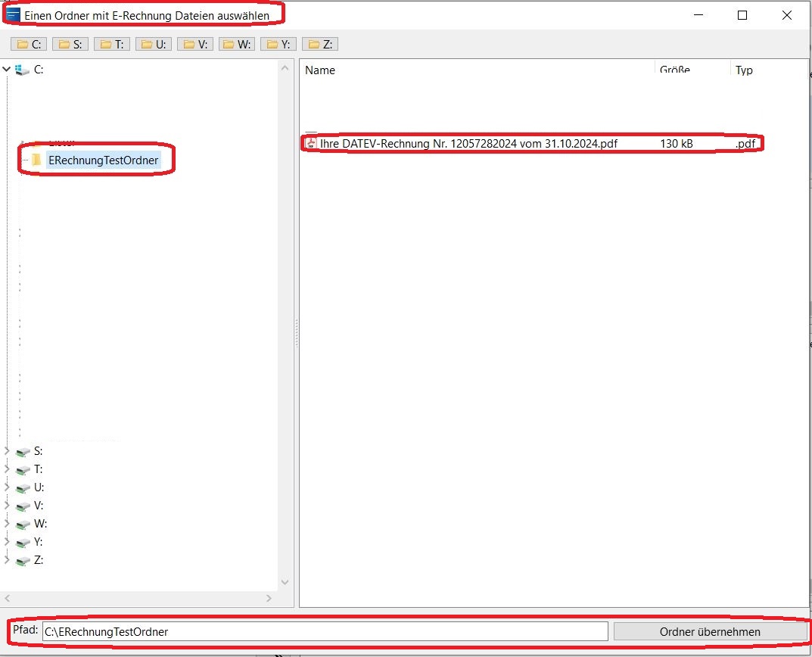Jump to the T: drive shortcut
The height and width of the screenshot is (657, 812).
pyautogui.click(x=114, y=45)
